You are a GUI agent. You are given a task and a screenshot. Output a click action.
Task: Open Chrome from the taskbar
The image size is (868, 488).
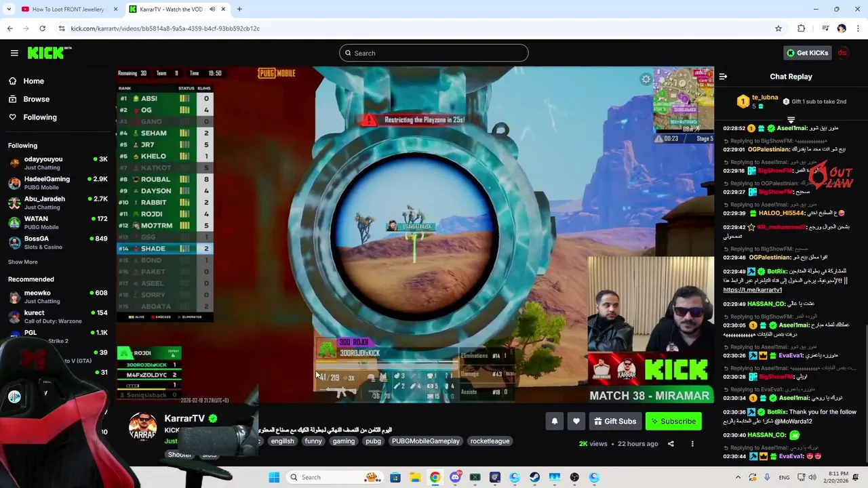coord(435,477)
